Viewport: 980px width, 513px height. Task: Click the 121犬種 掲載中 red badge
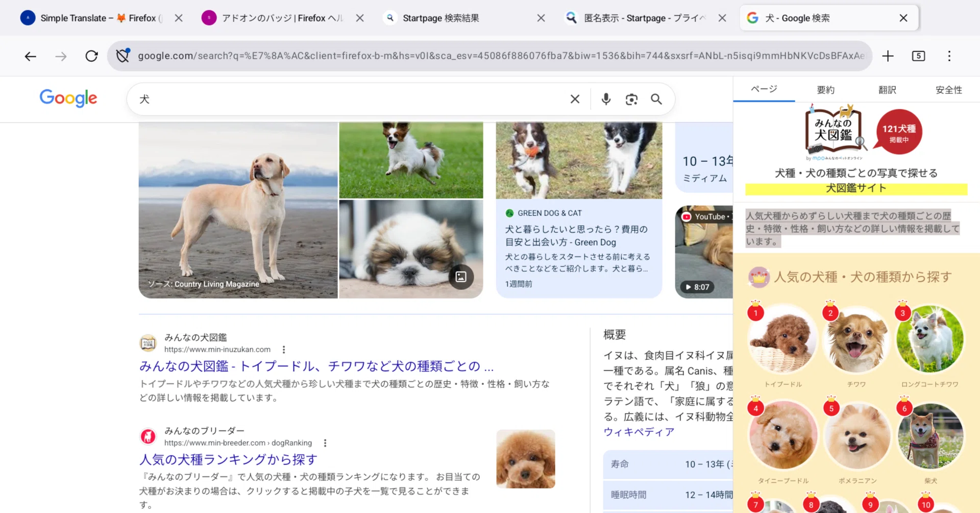coord(899,132)
